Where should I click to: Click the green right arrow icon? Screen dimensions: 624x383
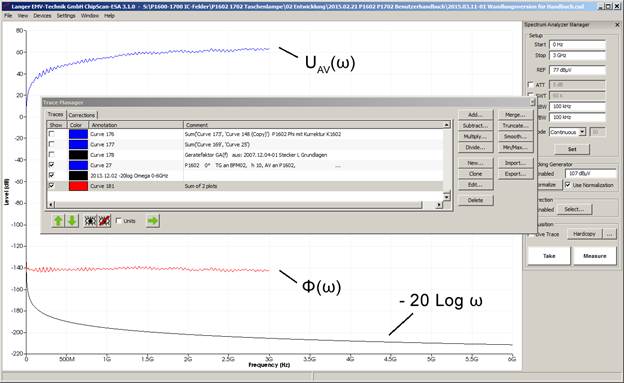[153, 221]
